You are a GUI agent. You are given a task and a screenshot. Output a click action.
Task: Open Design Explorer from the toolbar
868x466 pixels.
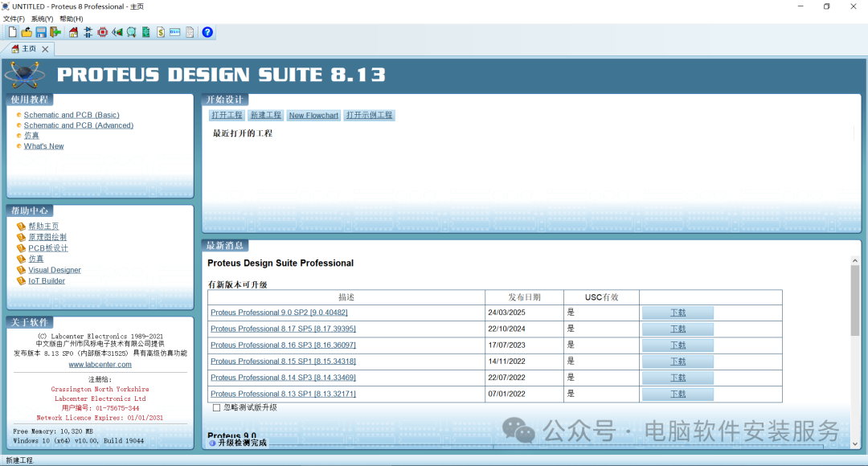(x=146, y=32)
